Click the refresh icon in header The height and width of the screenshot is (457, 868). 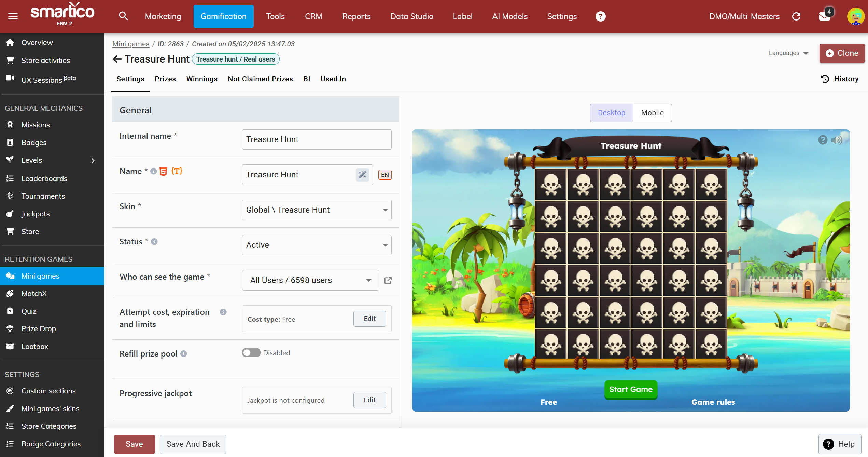click(x=796, y=16)
